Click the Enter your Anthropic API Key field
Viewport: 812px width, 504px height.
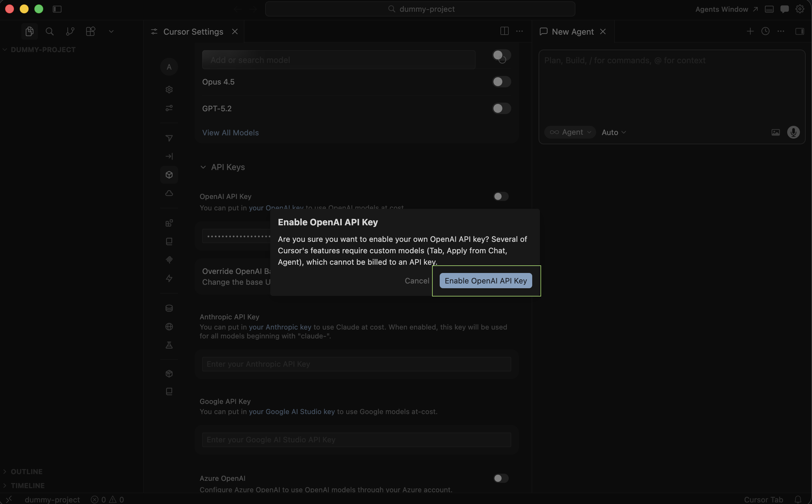pos(356,364)
